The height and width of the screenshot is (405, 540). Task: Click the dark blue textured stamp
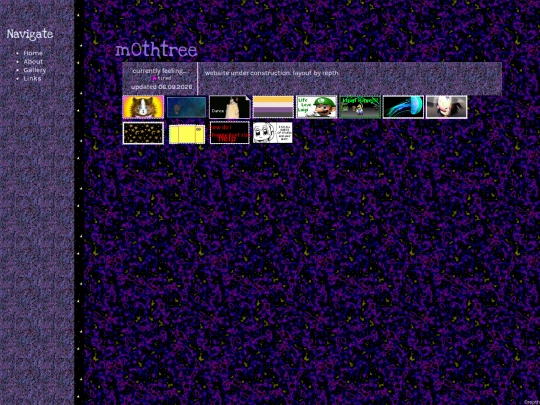point(186,107)
